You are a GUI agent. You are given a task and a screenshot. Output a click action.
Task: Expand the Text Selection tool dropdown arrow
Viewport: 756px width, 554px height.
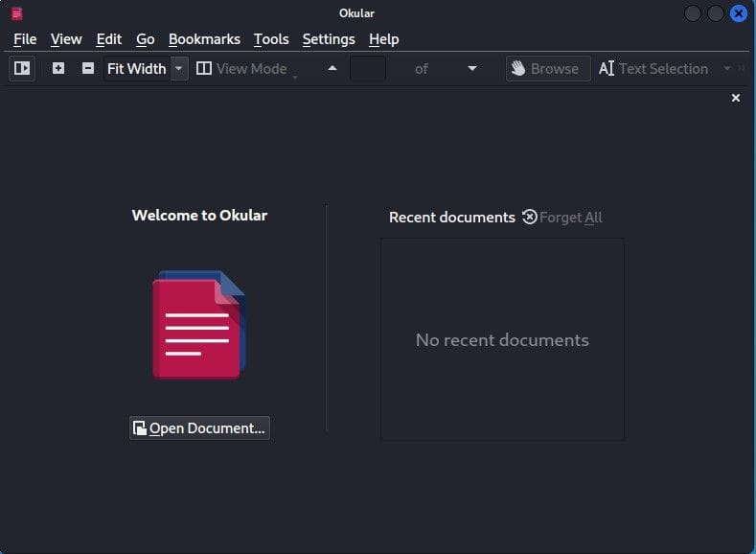726,68
